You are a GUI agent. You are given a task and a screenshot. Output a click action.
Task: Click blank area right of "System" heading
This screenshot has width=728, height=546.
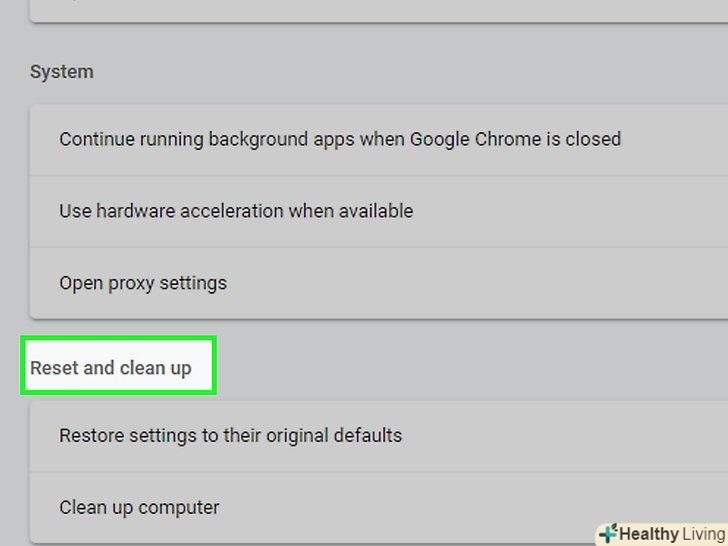pos(400,72)
